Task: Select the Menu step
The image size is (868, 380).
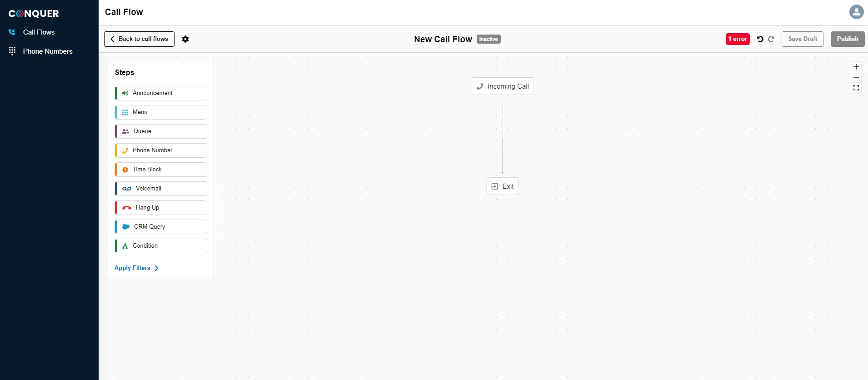Action: [x=161, y=112]
